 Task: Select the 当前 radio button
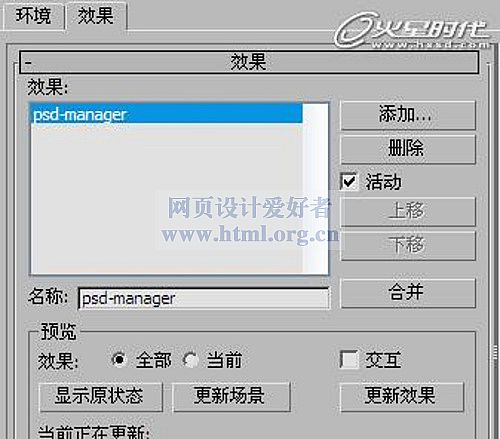(x=191, y=360)
